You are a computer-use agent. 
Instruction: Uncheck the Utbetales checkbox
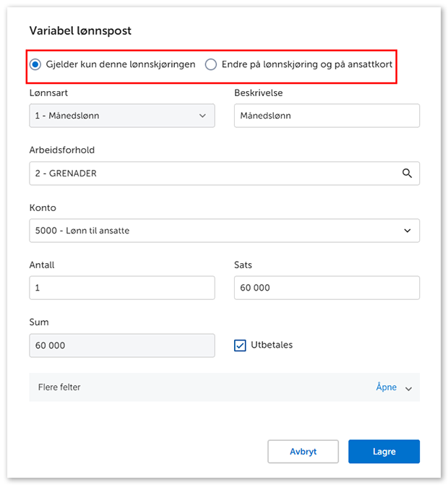(241, 345)
